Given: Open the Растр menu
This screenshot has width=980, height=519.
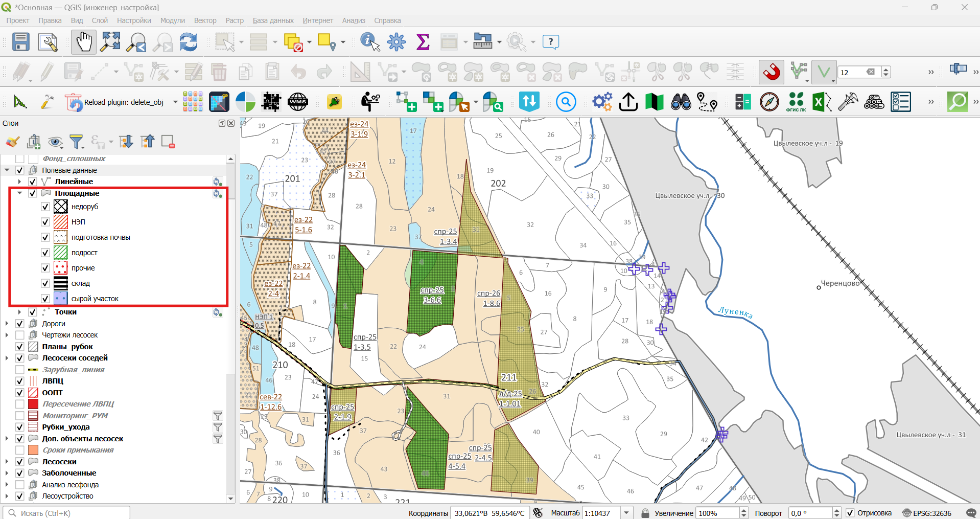Looking at the screenshot, I should pos(235,20).
